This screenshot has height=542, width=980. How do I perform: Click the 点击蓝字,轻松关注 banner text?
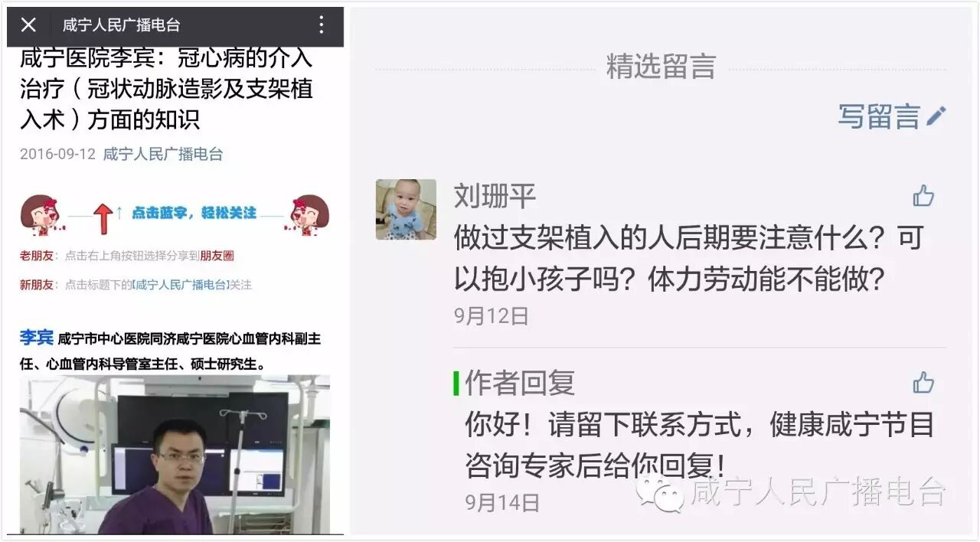[194, 213]
